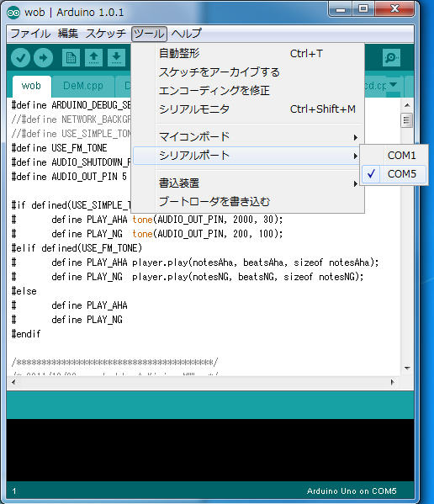Open Serial Monitor via magnifier icon
The image size is (434, 504).
pos(391,58)
